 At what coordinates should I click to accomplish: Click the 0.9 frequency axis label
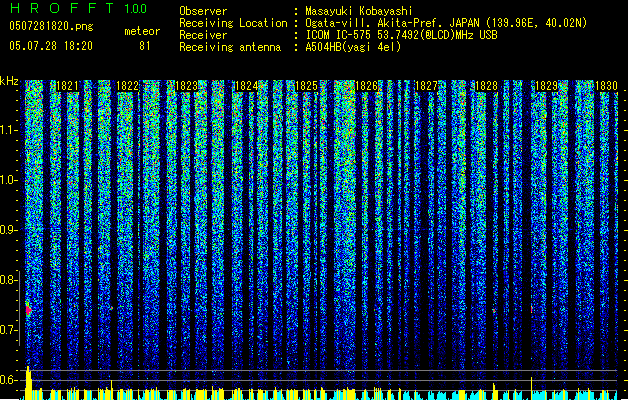click(8, 230)
